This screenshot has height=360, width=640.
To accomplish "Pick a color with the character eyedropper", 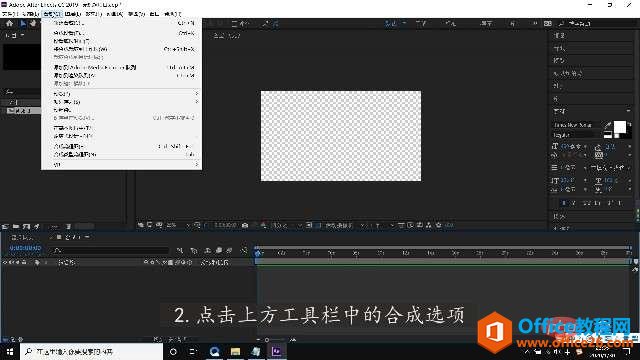I will 608,125.
